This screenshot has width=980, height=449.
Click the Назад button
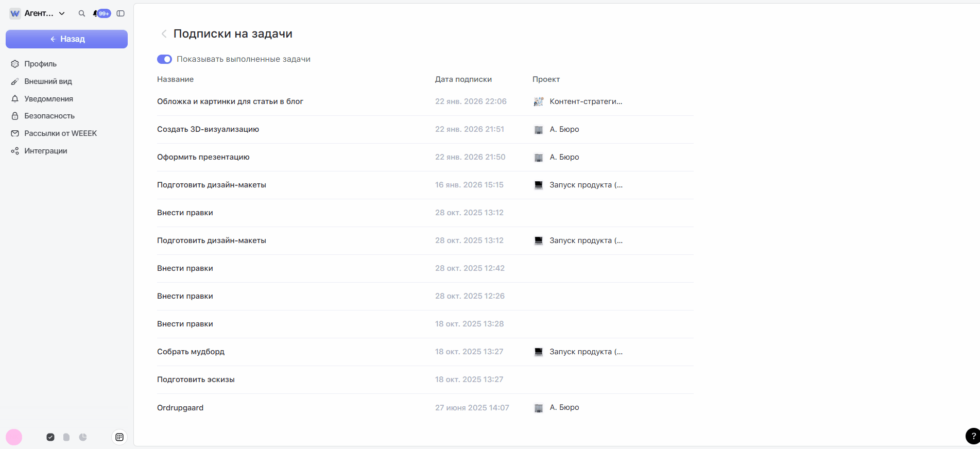(x=66, y=39)
